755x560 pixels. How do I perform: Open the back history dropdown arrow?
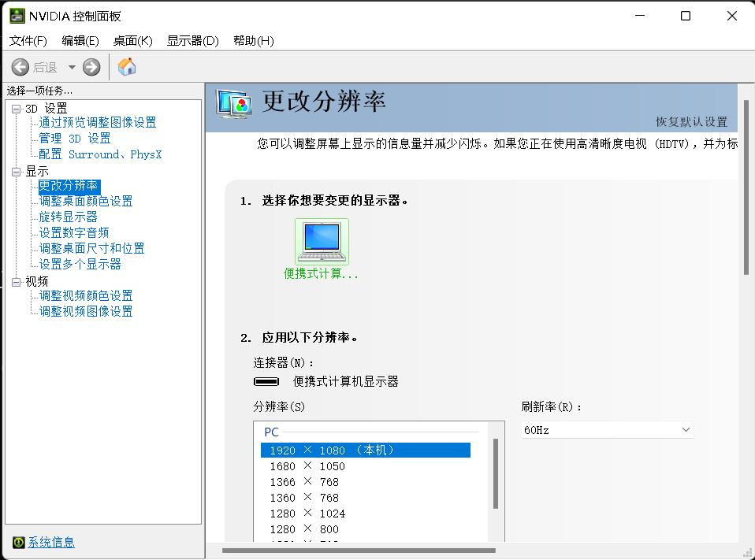(x=72, y=68)
